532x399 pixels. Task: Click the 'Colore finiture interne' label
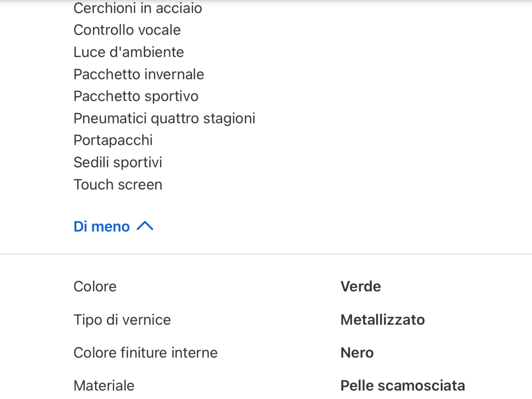coord(145,353)
